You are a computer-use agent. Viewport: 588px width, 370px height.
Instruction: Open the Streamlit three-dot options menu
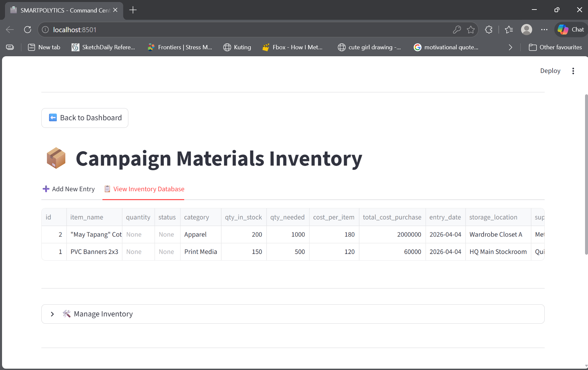coord(573,71)
